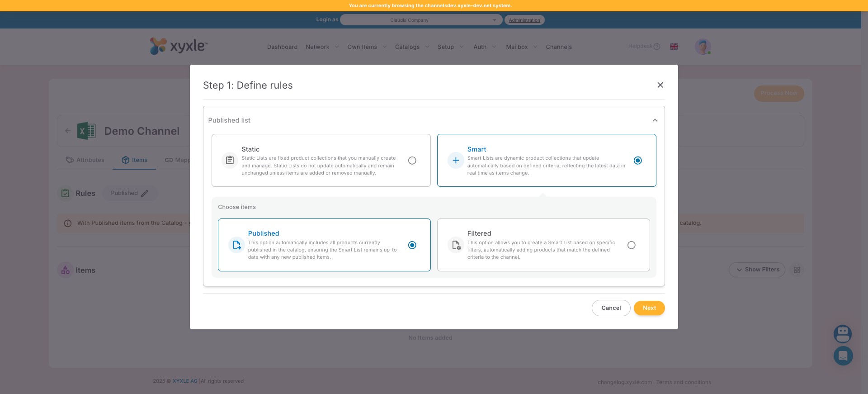The height and width of the screenshot is (394, 868).
Task: Click the 'No Items added' message
Action: (x=430, y=338)
